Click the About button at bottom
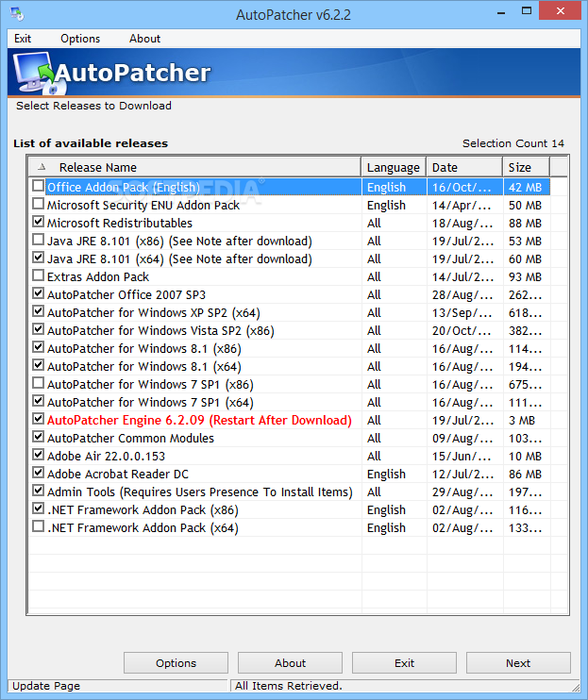This screenshot has width=588, height=700. pos(290,663)
